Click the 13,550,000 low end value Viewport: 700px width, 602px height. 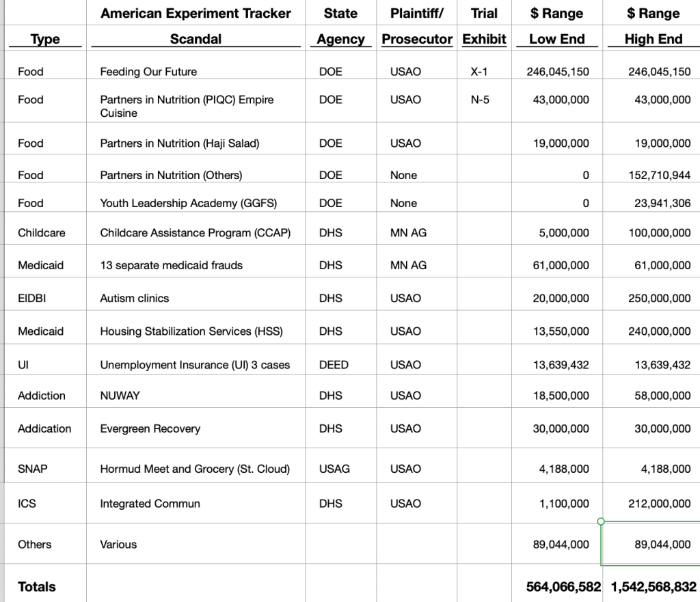pos(561,331)
